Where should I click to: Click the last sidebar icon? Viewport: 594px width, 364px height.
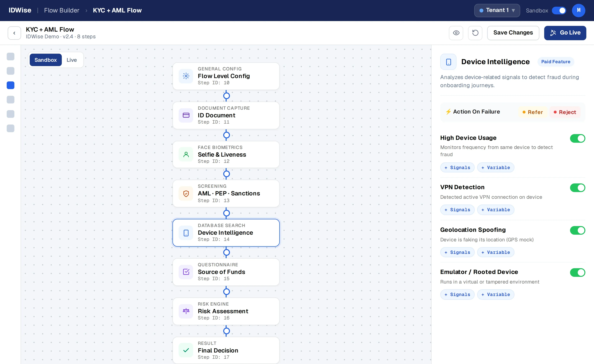point(11,128)
